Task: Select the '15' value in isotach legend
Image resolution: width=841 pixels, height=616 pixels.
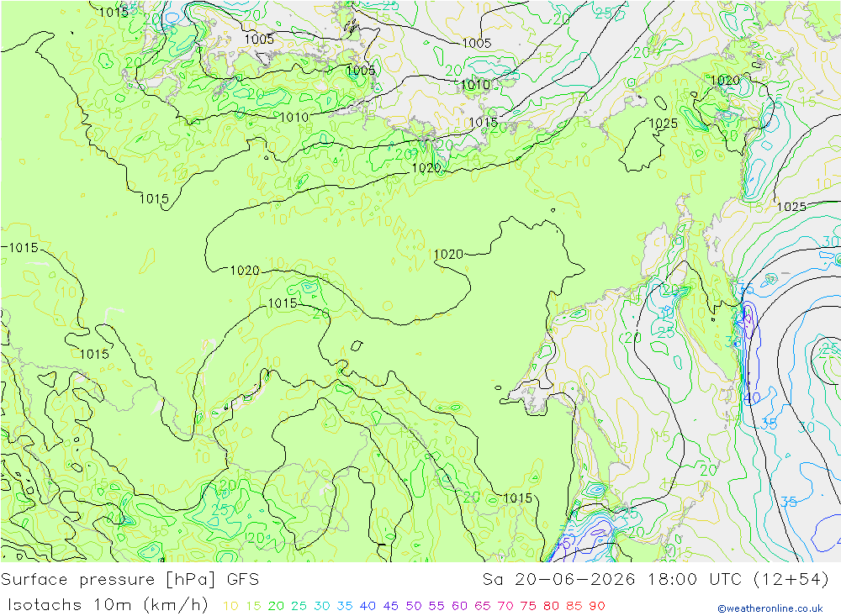Action: coord(253,606)
